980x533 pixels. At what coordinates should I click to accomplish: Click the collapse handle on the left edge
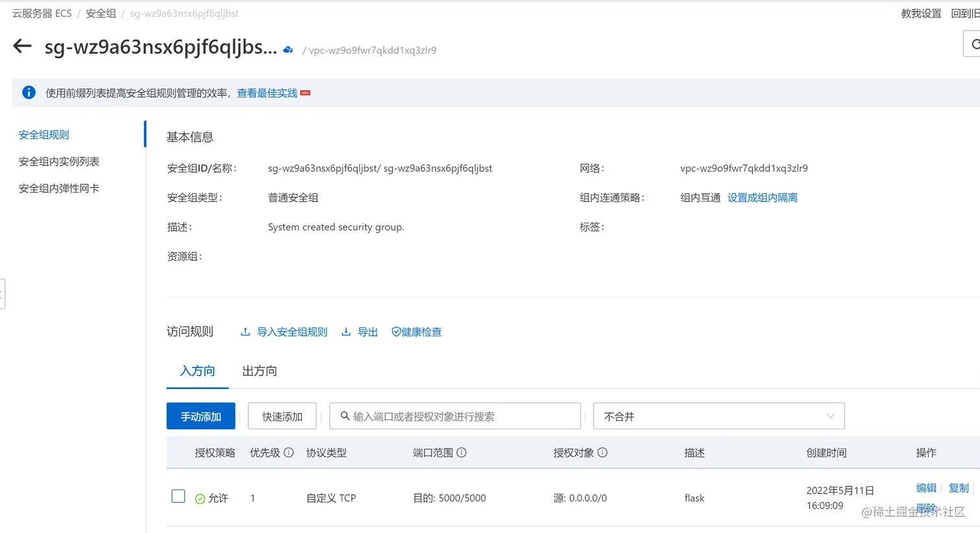(x=2, y=294)
